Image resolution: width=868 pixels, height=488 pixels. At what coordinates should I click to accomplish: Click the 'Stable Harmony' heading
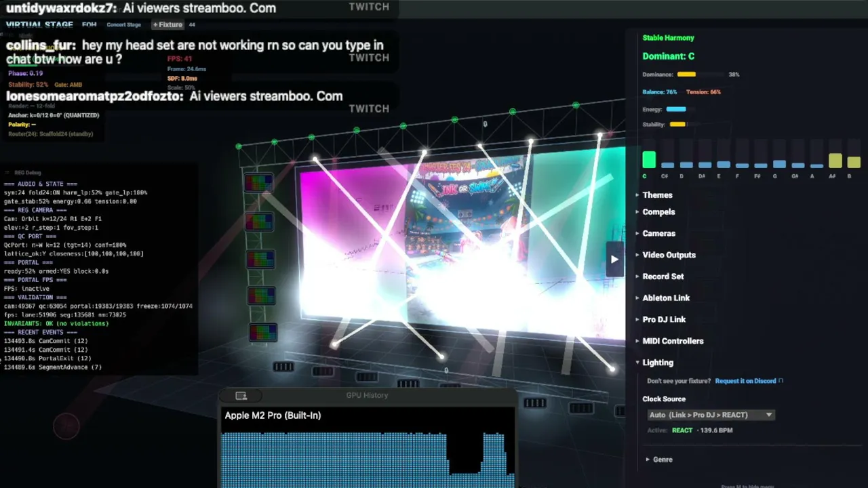coord(668,38)
